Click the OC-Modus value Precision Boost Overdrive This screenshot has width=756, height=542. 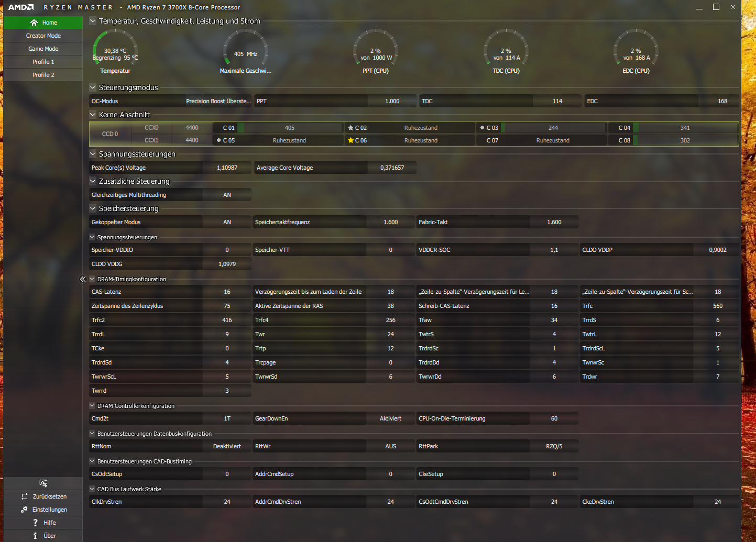(x=218, y=101)
